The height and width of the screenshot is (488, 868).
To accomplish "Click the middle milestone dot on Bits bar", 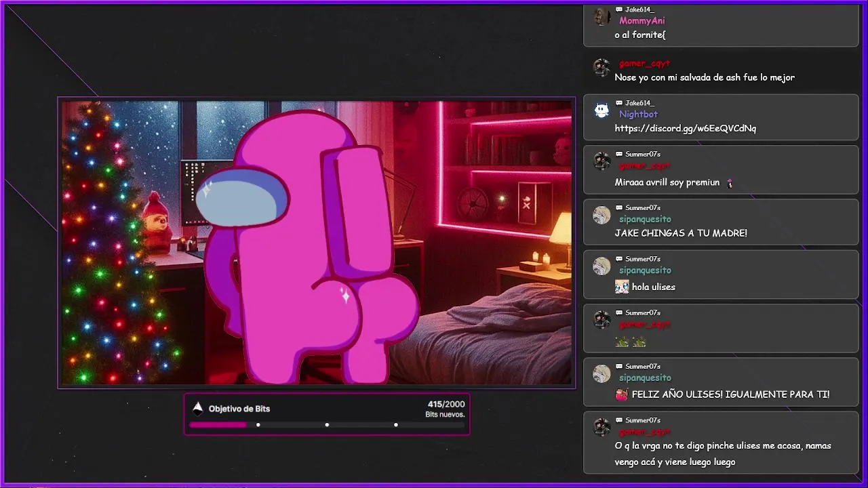I will click(x=327, y=425).
